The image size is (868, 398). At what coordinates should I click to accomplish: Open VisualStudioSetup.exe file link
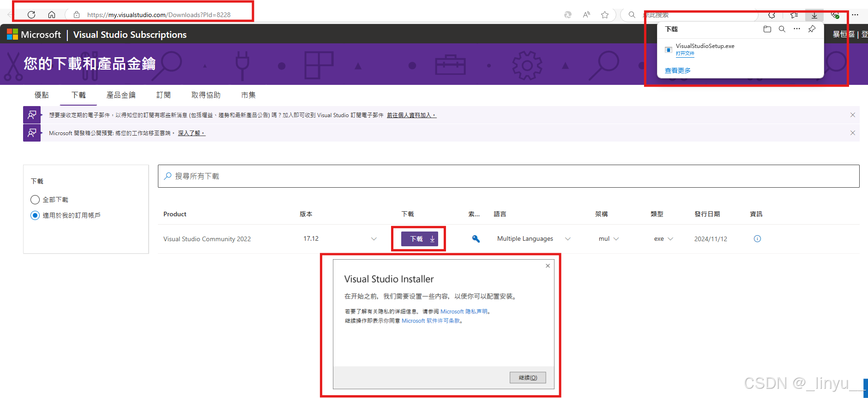coord(685,53)
